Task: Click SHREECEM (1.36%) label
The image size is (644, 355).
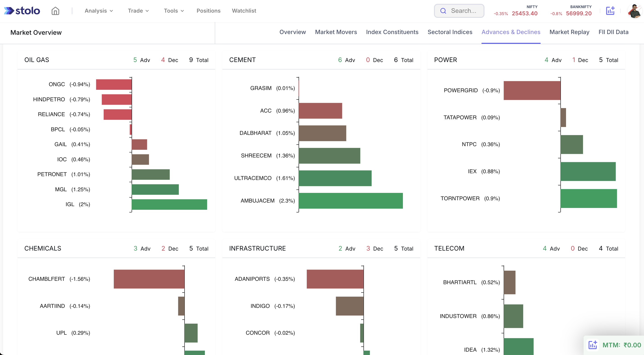Action: pos(268,155)
